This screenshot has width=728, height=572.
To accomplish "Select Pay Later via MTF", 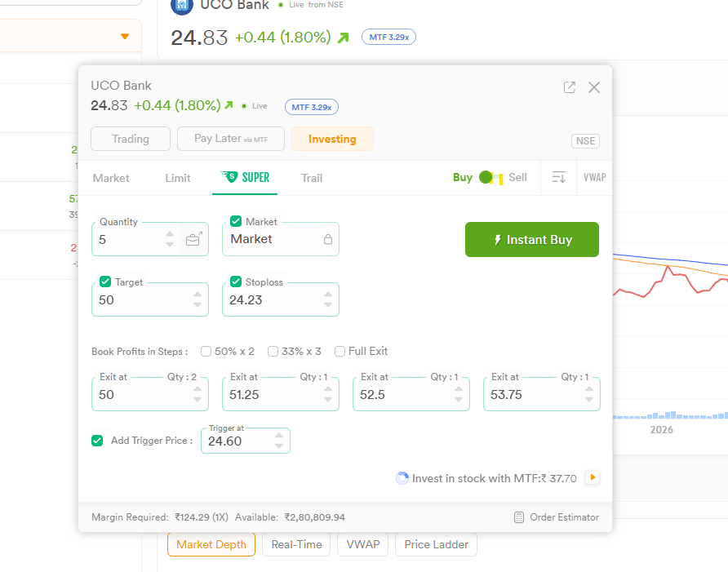I will (x=231, y=139).
